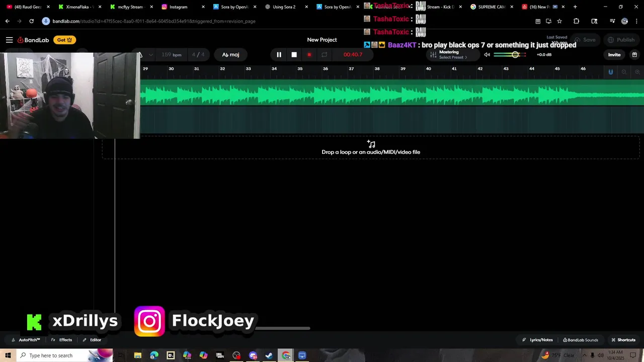Edit the bpm tempo field
The image size is (644, 362).
[x=171, y=55]
